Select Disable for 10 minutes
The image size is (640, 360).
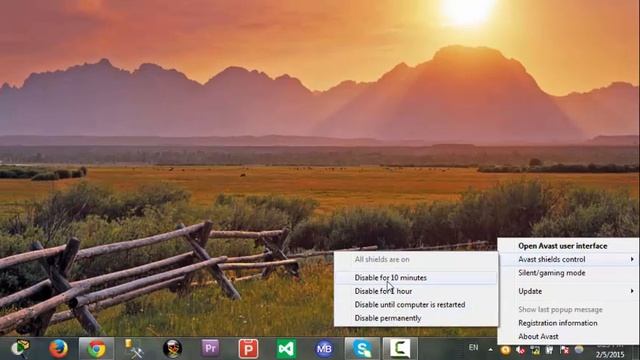(x=416, y=278)
